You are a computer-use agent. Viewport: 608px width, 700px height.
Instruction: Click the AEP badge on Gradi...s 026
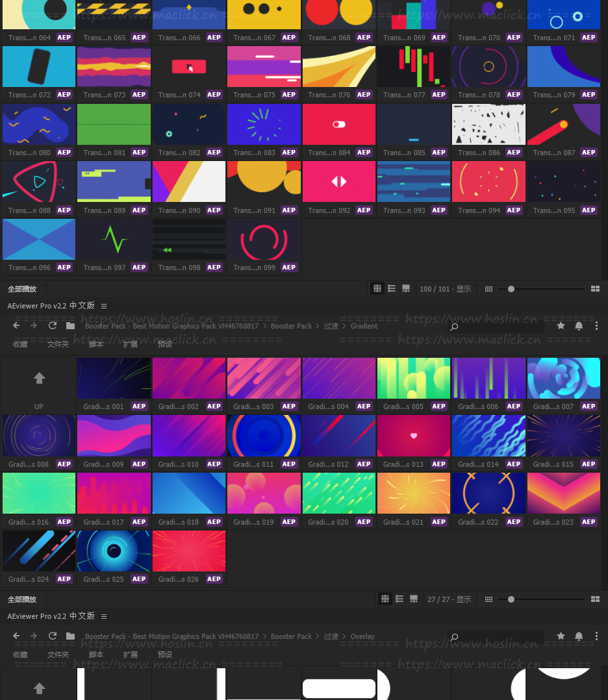pos(214,579)
